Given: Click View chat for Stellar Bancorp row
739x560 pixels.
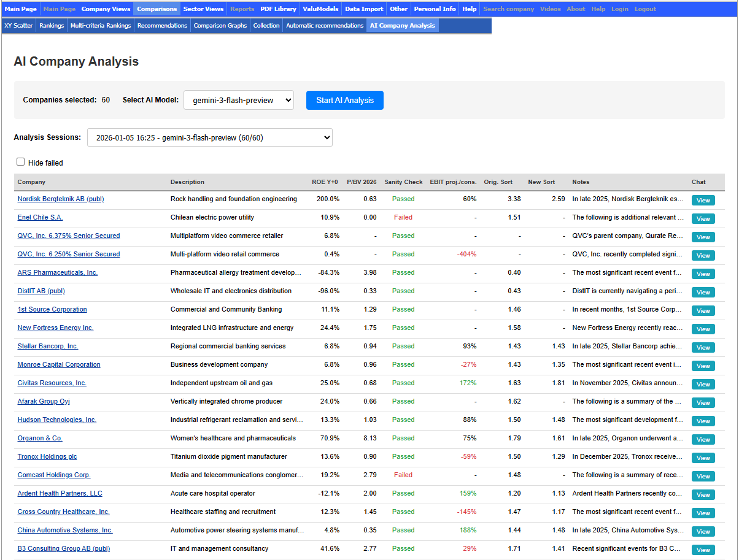Looking at the screenshot, I should pyautogui.click(x=703, y=347).
